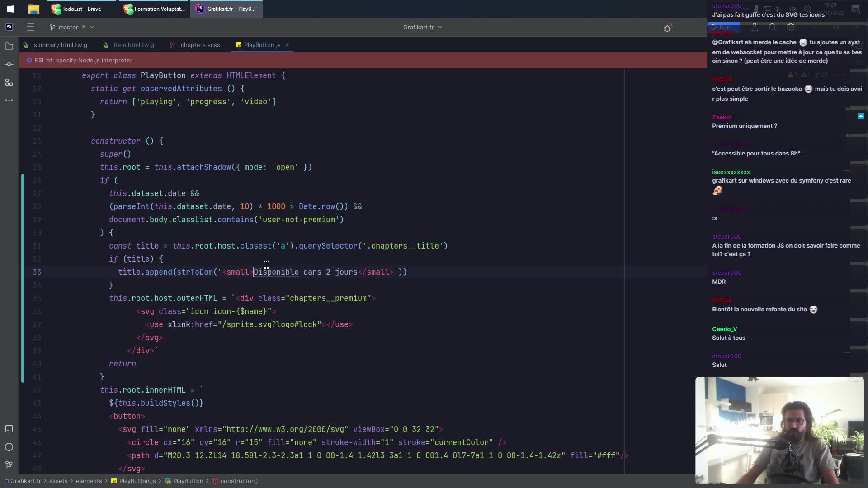Image resolution: width=868 pixels, height=488 pixels.
Task: Click line number 26 in gutter
Action: (37, 180)
